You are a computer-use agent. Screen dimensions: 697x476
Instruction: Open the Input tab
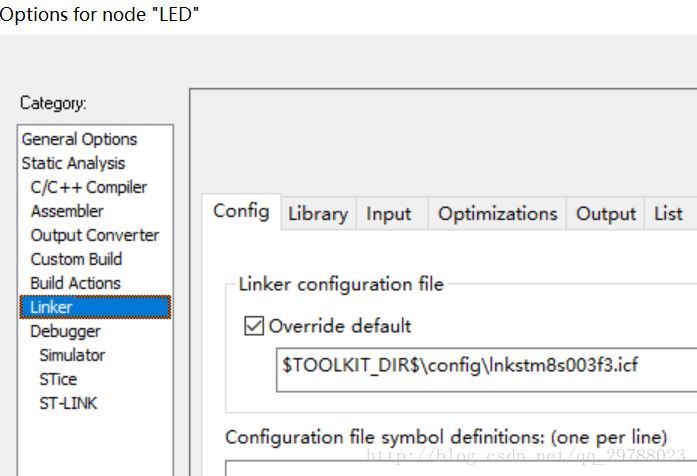(388, 213)
